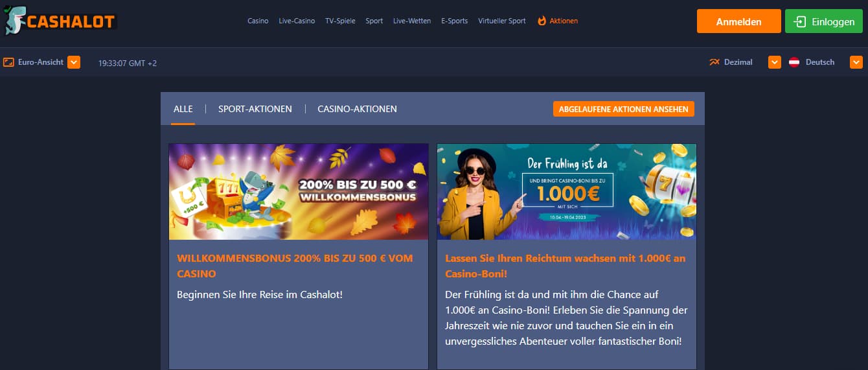Click the orange Anmelden button

coord(738,21)
